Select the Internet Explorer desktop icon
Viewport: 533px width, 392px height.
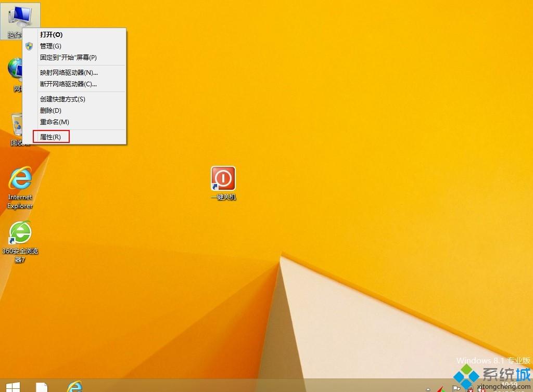point(20,178)
